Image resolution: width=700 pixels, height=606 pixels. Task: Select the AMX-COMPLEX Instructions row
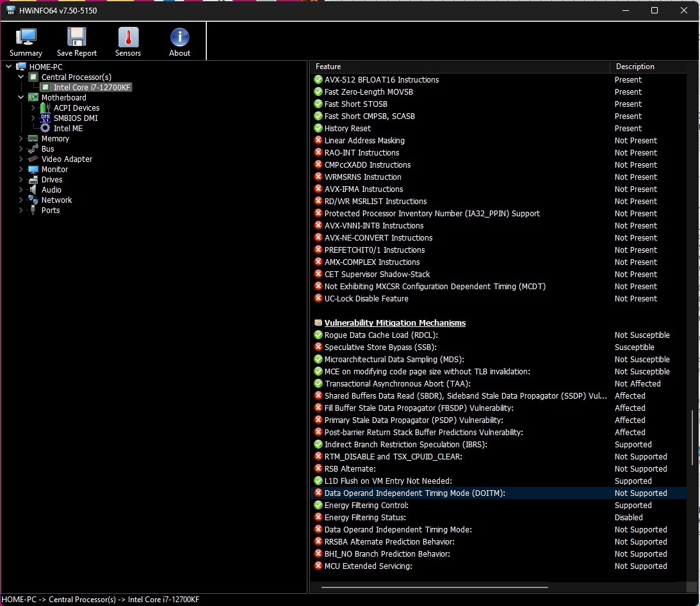(499, 262)
